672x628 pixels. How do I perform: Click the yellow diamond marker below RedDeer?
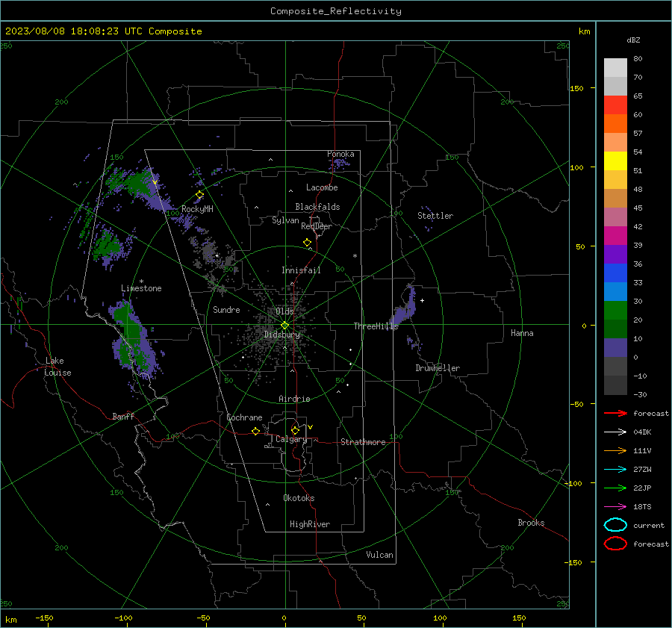[x=308, y=243]
